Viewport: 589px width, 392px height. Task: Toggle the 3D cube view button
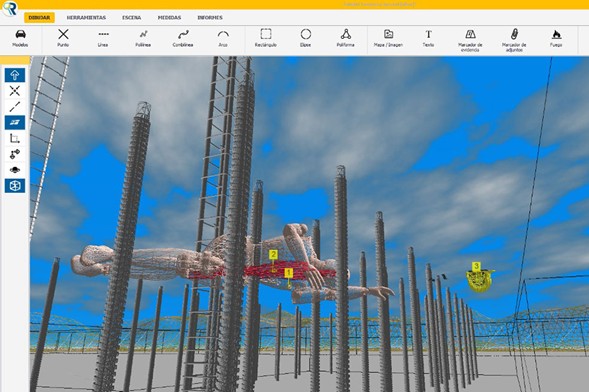click(x=15, y=185)
